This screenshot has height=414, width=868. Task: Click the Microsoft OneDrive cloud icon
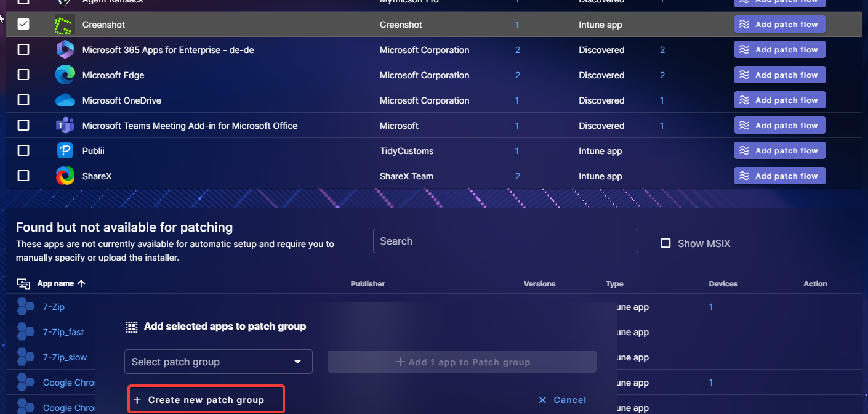65,100
